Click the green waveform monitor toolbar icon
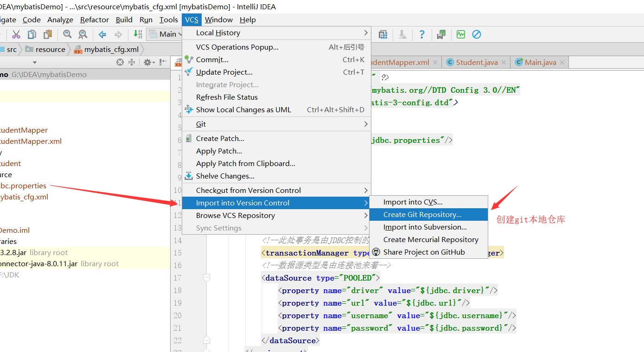The width and height of the screenshot is (644, 352). click(x=461, y=34)
